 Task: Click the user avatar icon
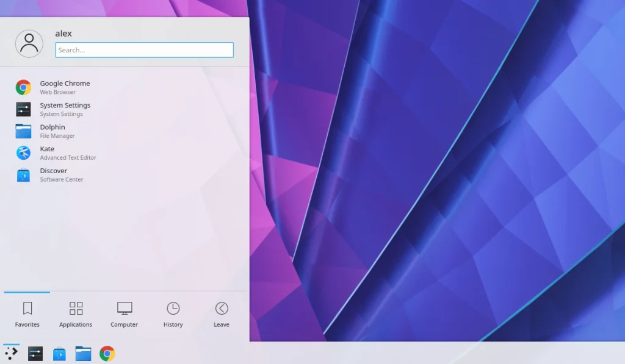tap(29, 43)
